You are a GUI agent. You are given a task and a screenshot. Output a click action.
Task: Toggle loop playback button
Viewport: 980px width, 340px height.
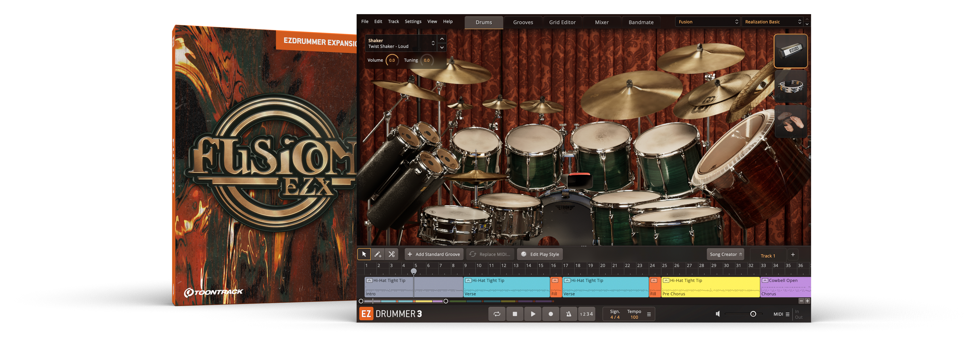pos(497,314)
